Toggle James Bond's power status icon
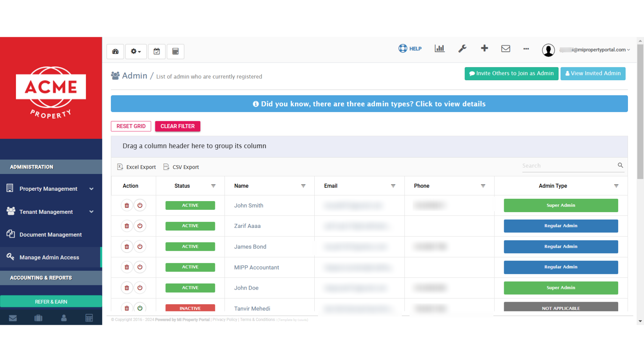Screen dimensions: 644x362 [x=140, y=246]
